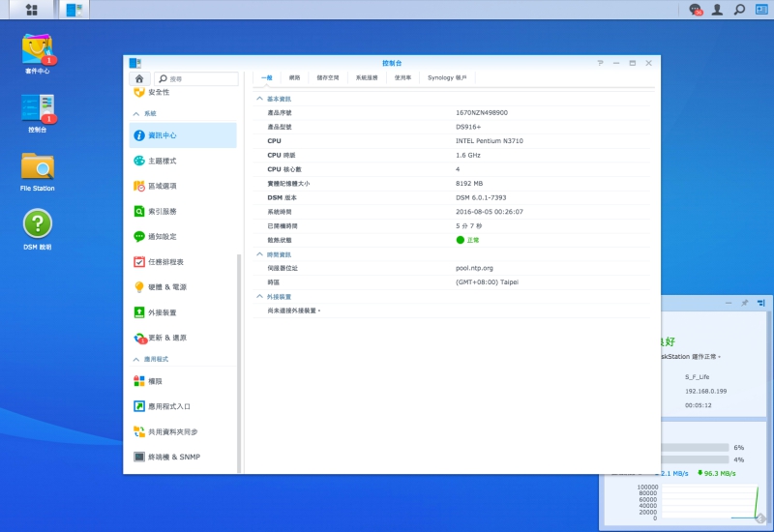
Task: Go to Control Panel home button
Action: tap(139, 78)
